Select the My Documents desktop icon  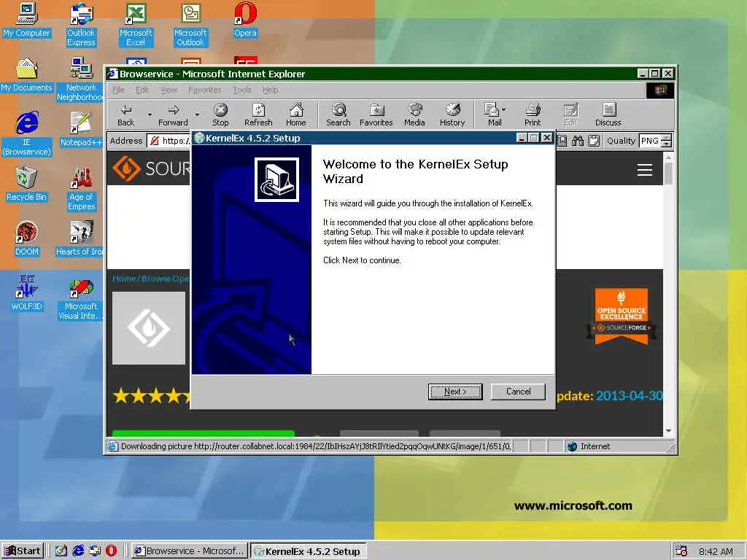27,75
